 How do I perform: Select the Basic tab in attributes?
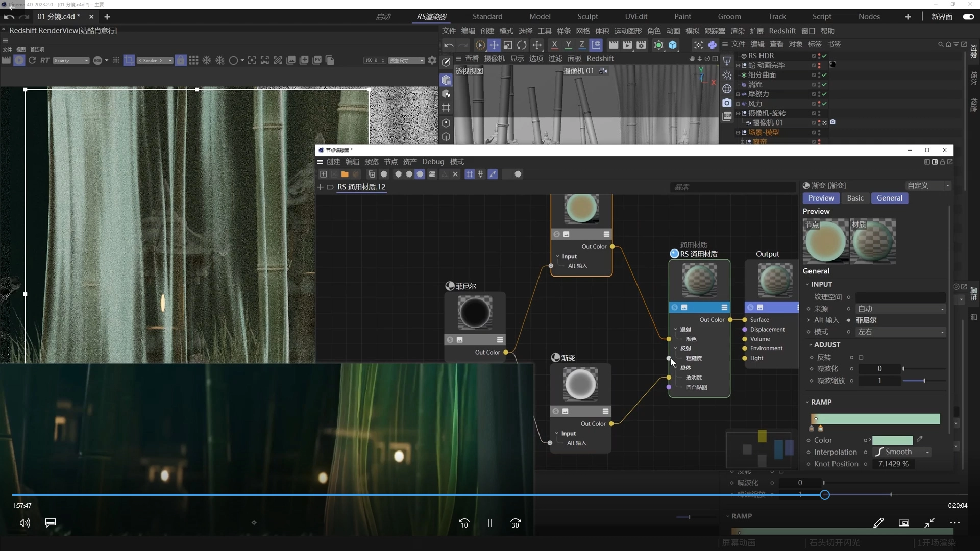(855, 198)
